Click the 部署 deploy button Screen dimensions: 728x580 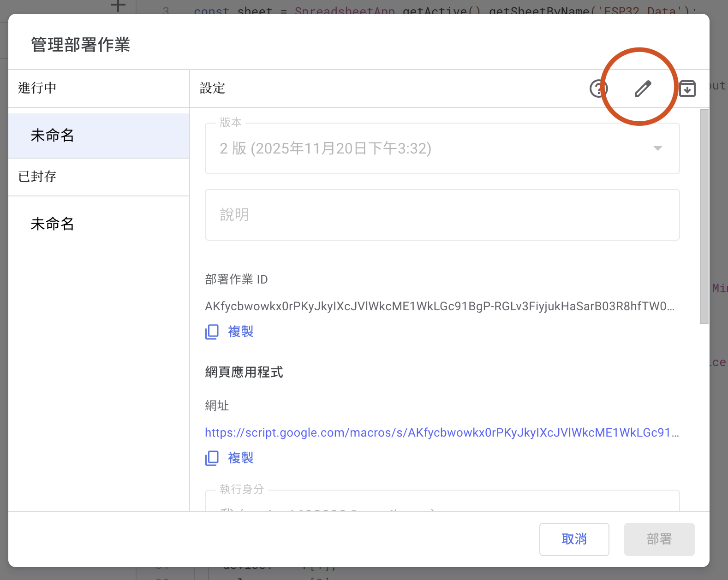[x=659, y=539]
